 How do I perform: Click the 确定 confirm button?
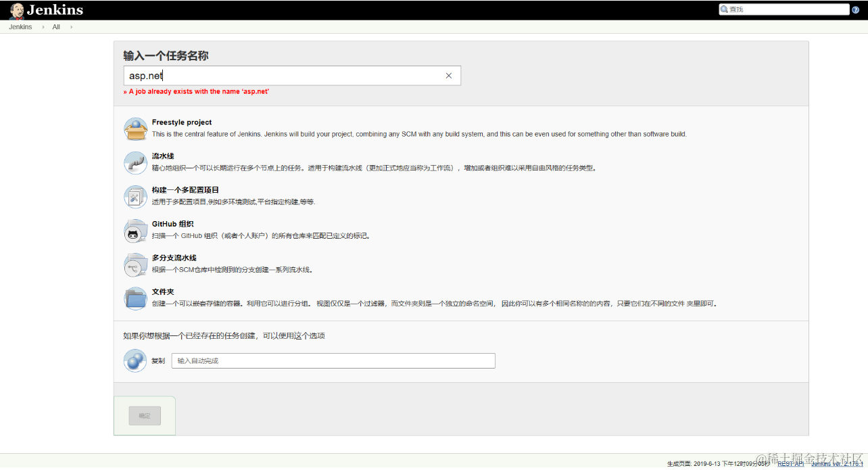click(x=145, y=416)
